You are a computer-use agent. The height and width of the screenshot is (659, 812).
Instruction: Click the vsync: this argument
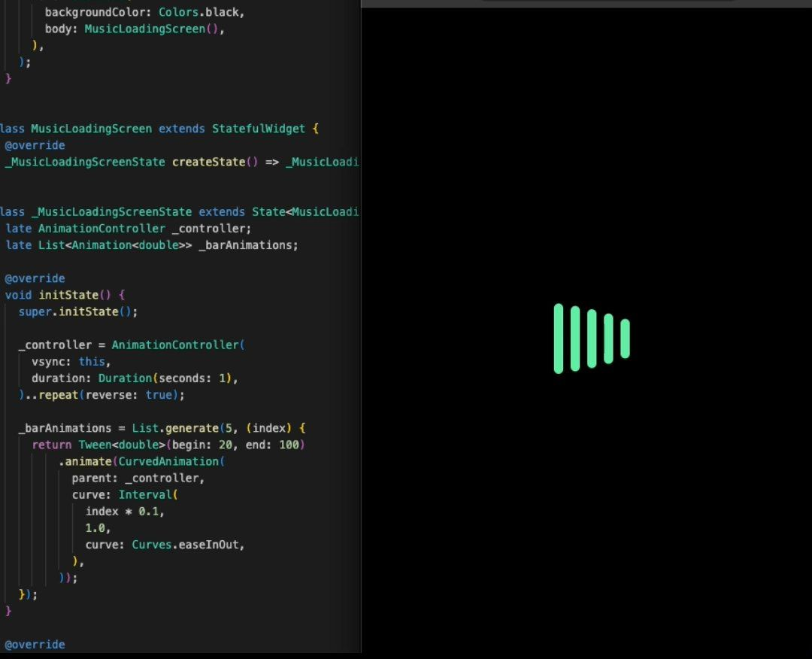[66, 361]
